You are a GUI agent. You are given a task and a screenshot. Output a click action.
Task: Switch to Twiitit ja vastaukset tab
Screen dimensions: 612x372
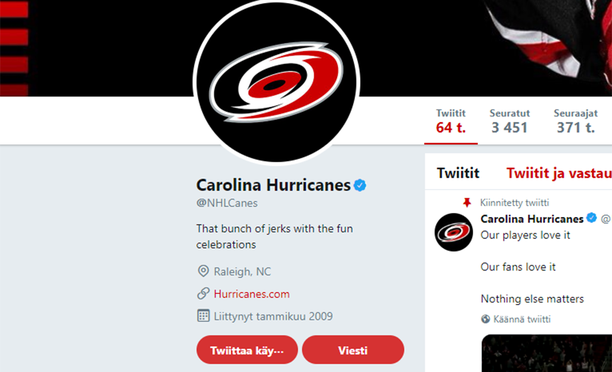[559, 173]
